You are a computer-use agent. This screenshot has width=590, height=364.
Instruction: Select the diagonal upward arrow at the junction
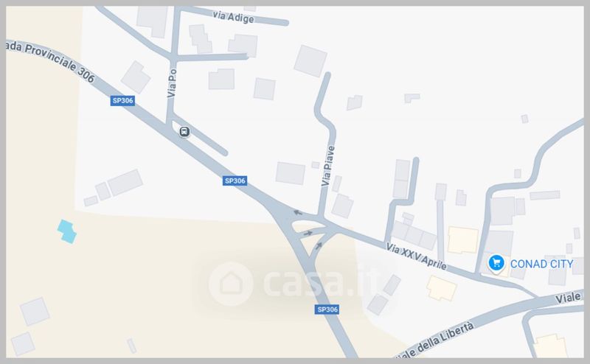pyautogui.click(x=319, y=246)
